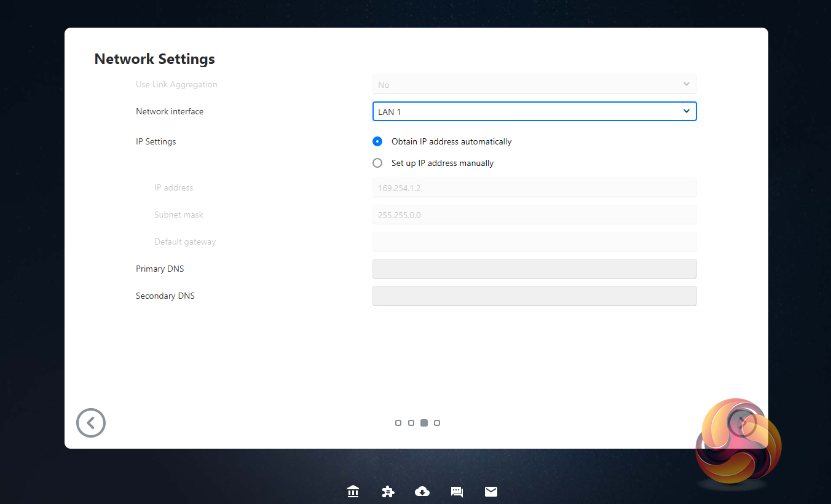Viewport: 831px width, 504px height.
Task: Click the cloud download icon
Action: click(x=422, y=492)
